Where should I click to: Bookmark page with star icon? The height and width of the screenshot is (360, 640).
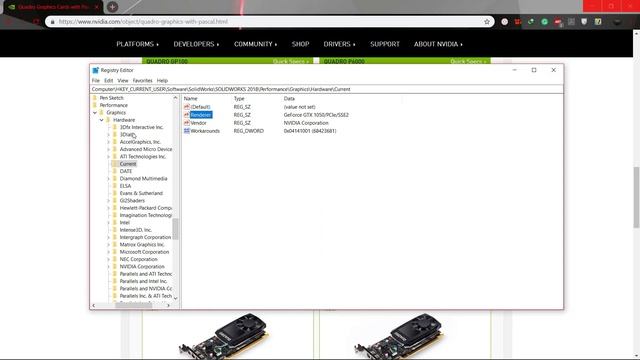click(x=487, y=22)
